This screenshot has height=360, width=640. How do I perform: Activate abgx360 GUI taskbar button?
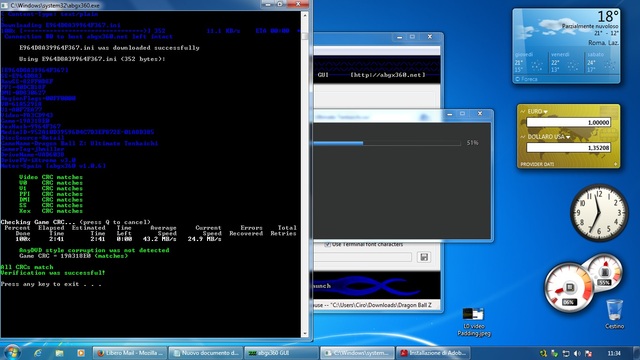click(281, 353)
